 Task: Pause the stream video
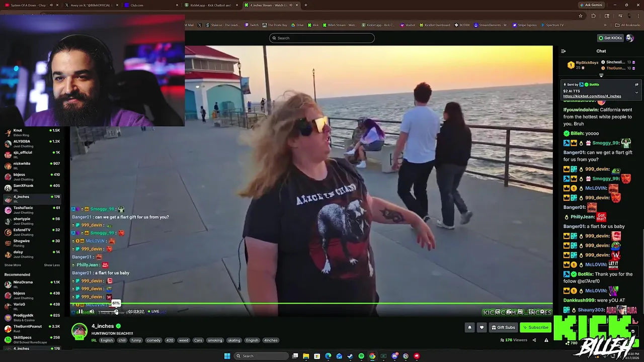[80, 312]
